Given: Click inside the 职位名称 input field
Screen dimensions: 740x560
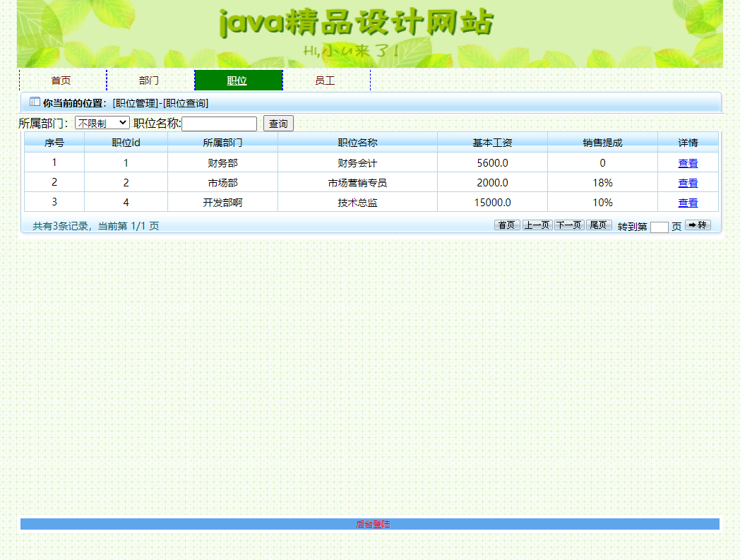Looking at the screenshot, I should [x=219, y=123].
